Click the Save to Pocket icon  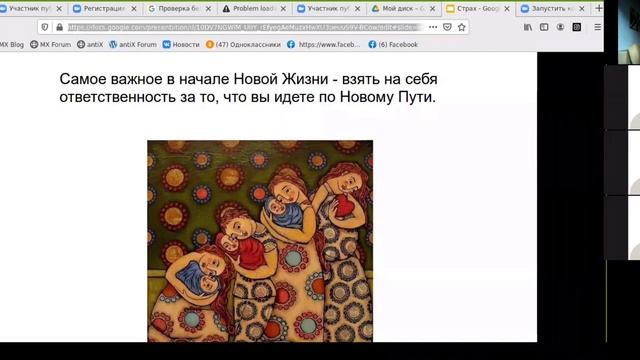pos(447,27)
